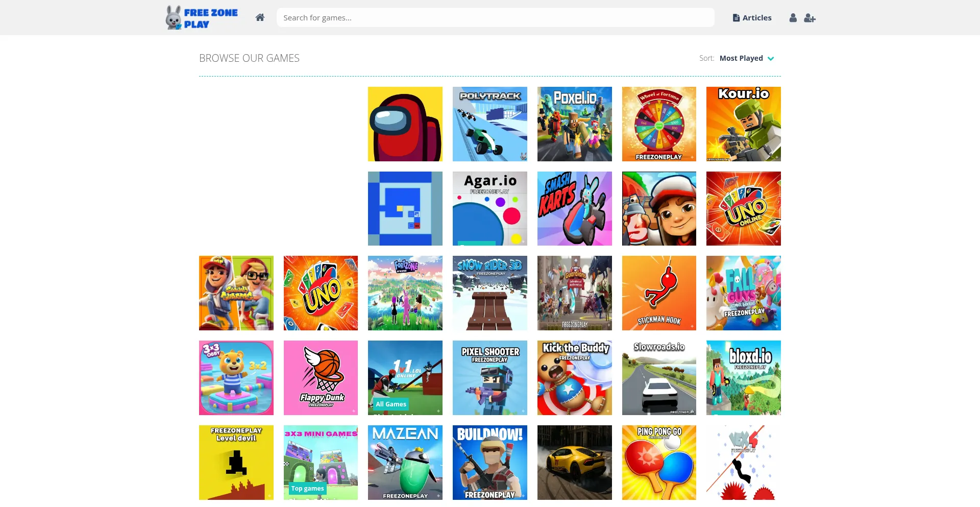Image resolution: width=980 pixels, height=507 pixels.
Task: Launch the Kour.io shooter game
Action: point(744,124)
